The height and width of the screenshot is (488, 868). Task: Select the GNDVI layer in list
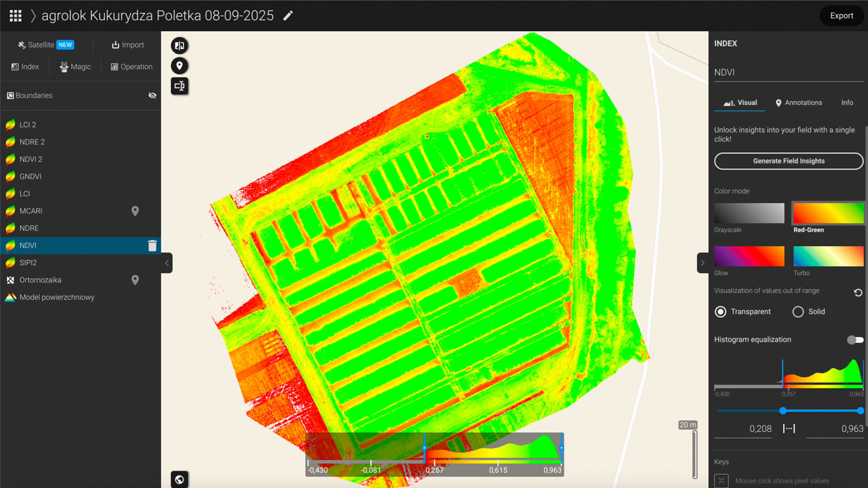[x=30, y=176]
